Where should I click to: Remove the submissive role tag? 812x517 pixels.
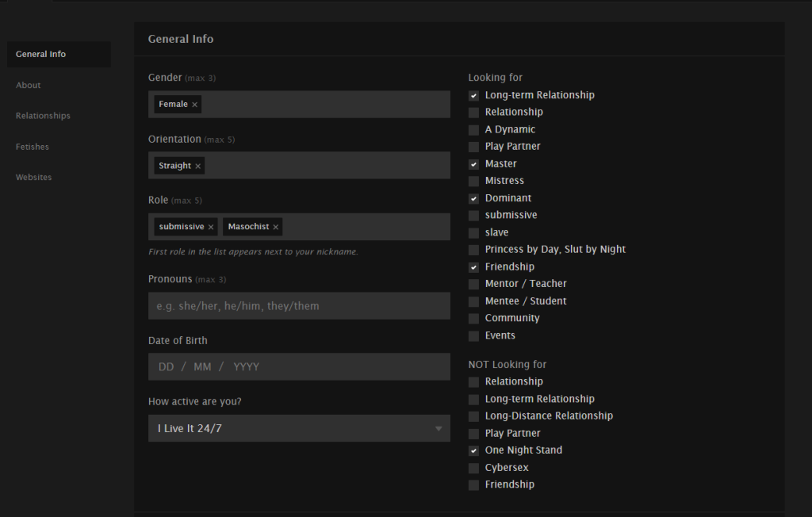click(211, 228)
